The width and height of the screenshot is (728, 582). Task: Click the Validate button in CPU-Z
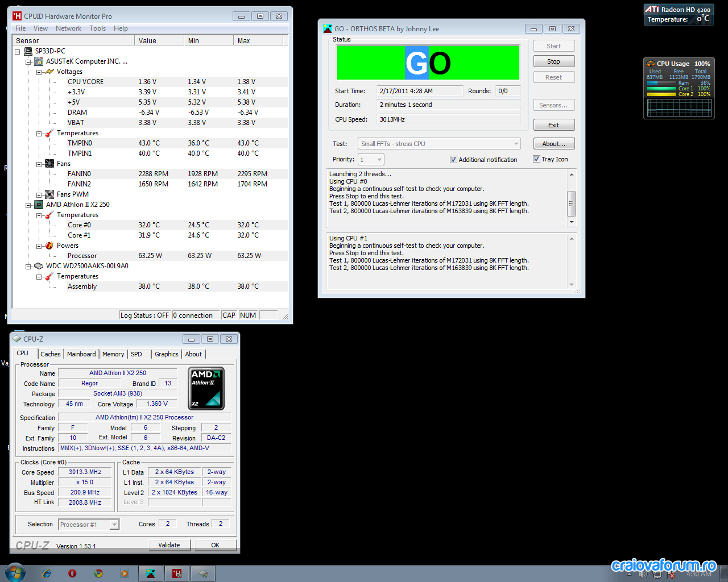(x=169, y=545)
